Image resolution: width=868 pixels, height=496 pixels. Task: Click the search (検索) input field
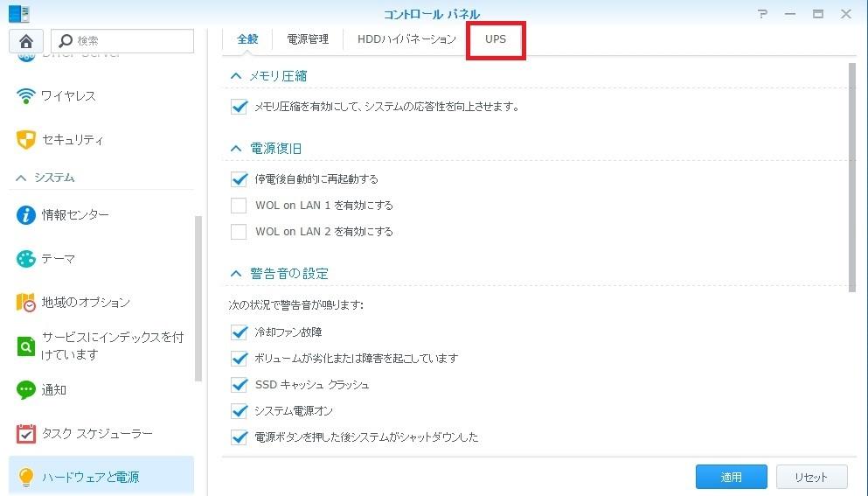[122, 40]
